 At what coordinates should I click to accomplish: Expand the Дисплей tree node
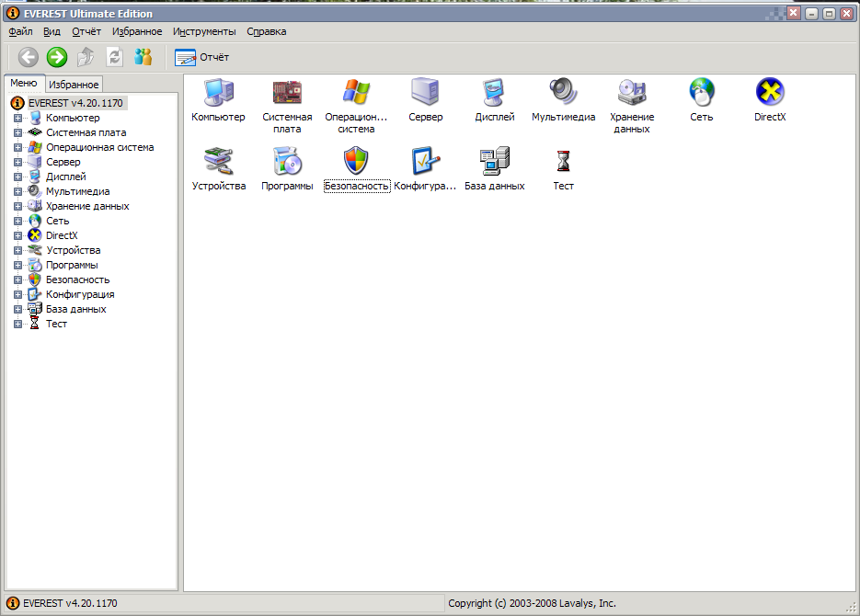click(x=17, y=177)
